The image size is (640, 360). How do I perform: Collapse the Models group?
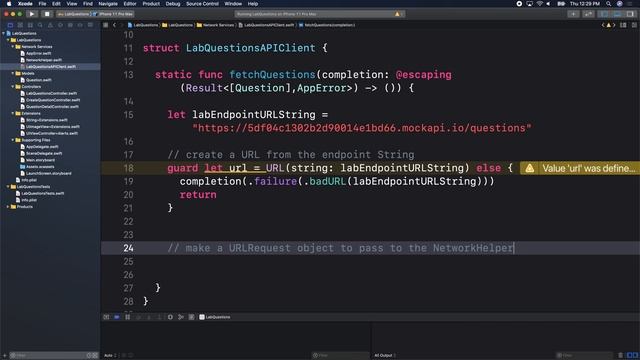pyautogui.click(x=13, y=73)
